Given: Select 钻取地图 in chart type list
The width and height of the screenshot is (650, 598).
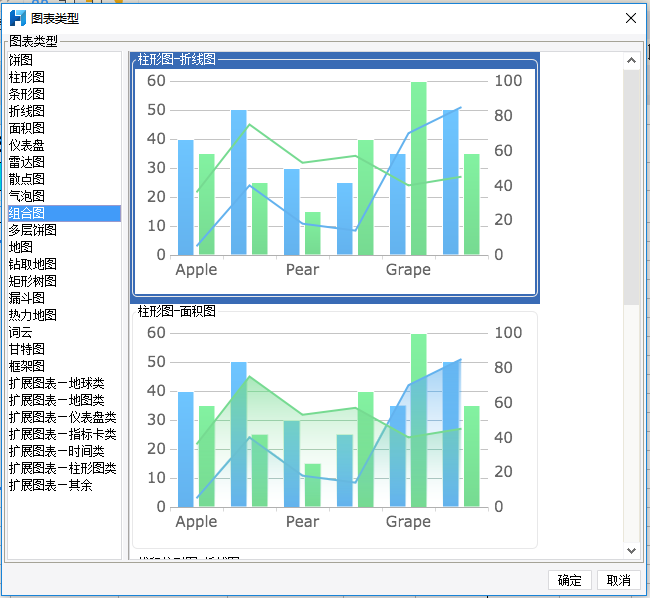Looking at the screenshot, I should pos(64,264).
